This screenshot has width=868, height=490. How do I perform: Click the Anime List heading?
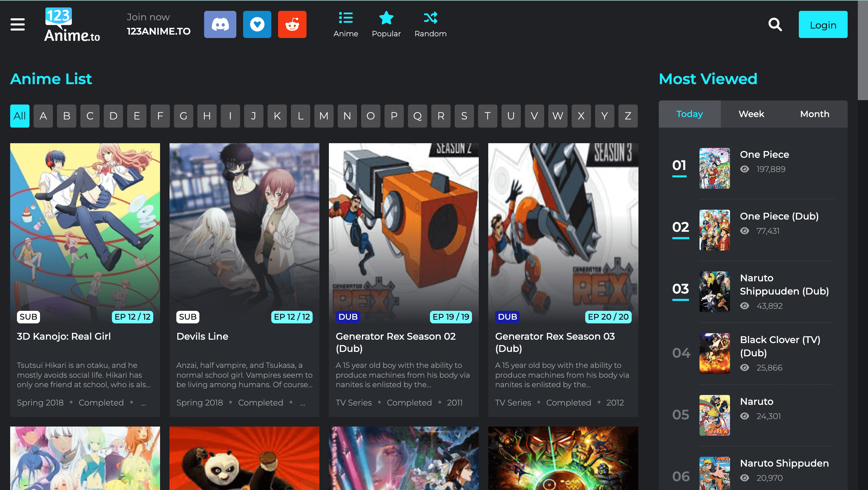(51, 79)
